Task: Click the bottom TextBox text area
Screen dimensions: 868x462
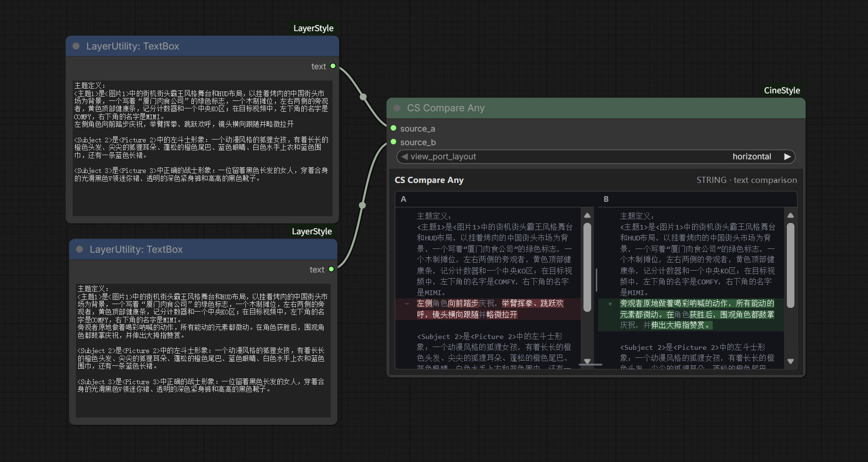Action: pyautogui.click(x=203, y=350)
